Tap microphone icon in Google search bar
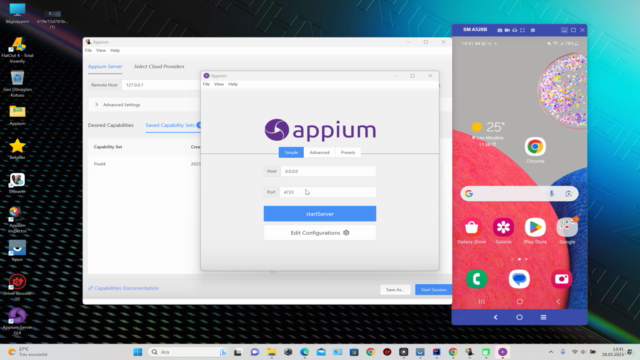This screenshot has width=640, height=360. pos(551,194)
